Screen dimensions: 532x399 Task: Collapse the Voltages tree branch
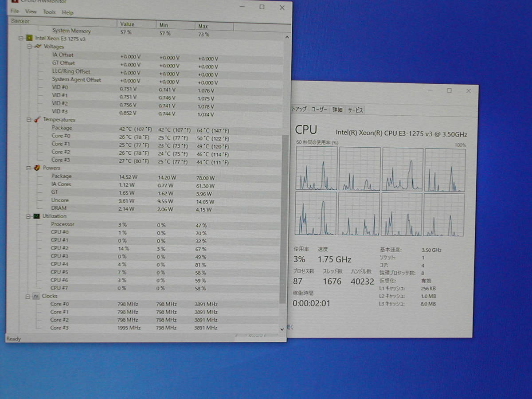click(29, 47)
